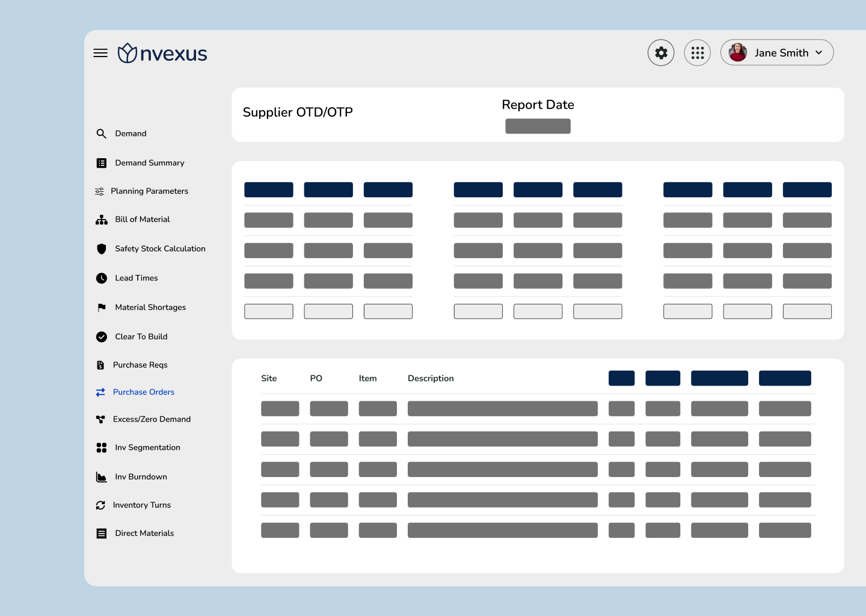
Task: Select Planning Parameters in sidebar
Action: coord(150,191)
